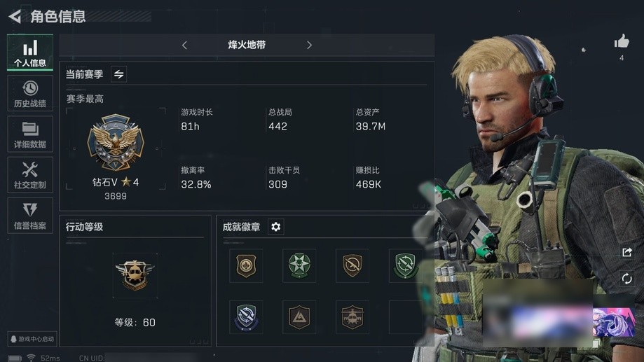Click the 烽火地带 mode title
The width and height of the screenshot is (644, 362).
click(247, 45)
